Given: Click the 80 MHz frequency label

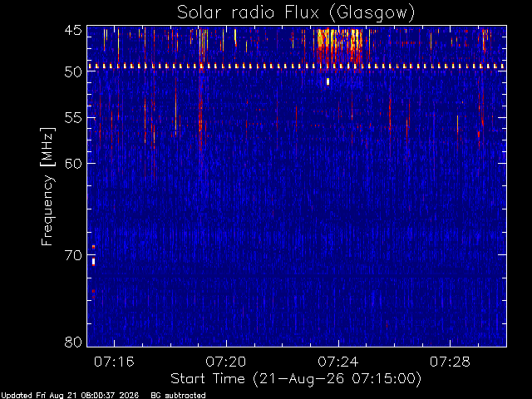Looking at the screenshot, I should [x=73, y=342].
